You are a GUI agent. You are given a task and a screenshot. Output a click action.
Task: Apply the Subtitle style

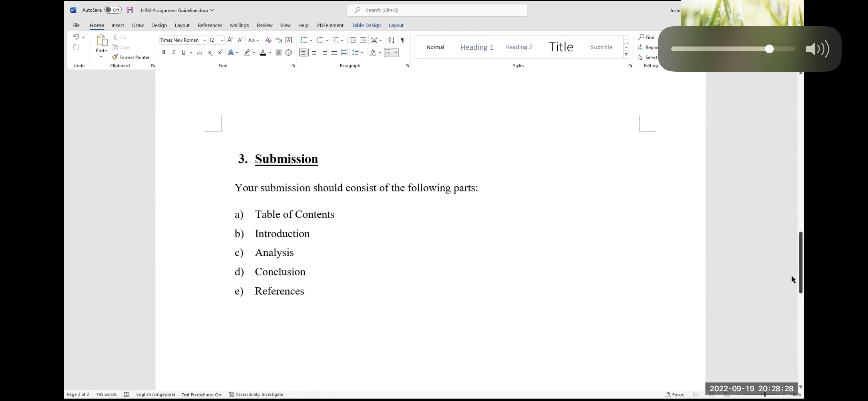[602, 47]
